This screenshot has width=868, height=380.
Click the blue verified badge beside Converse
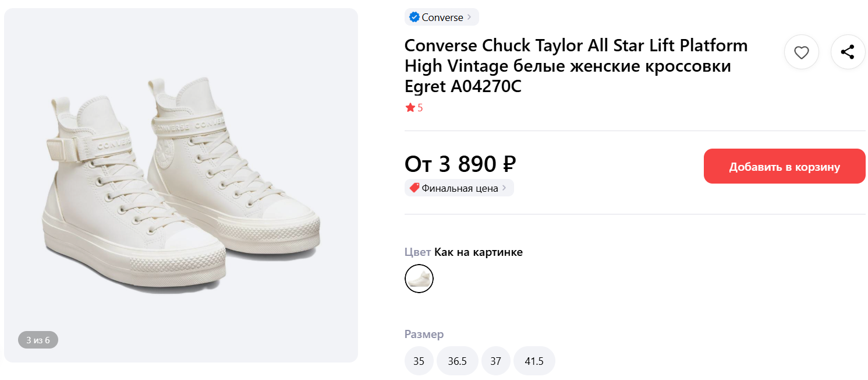[x=414, y=17]
